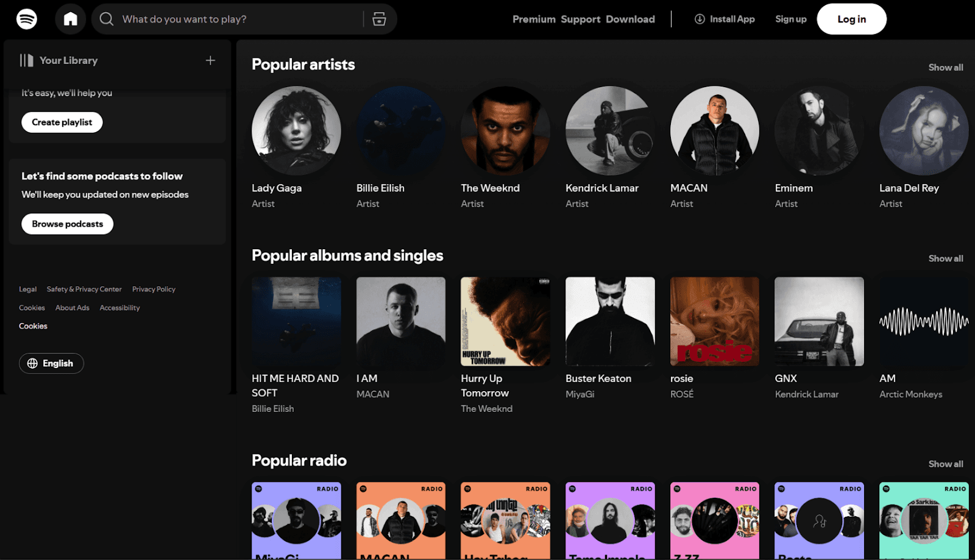This screenshot has width=975, height=560.
Task: Open Billie Eilish's round artist photo
Action: [x=401, y=130]
